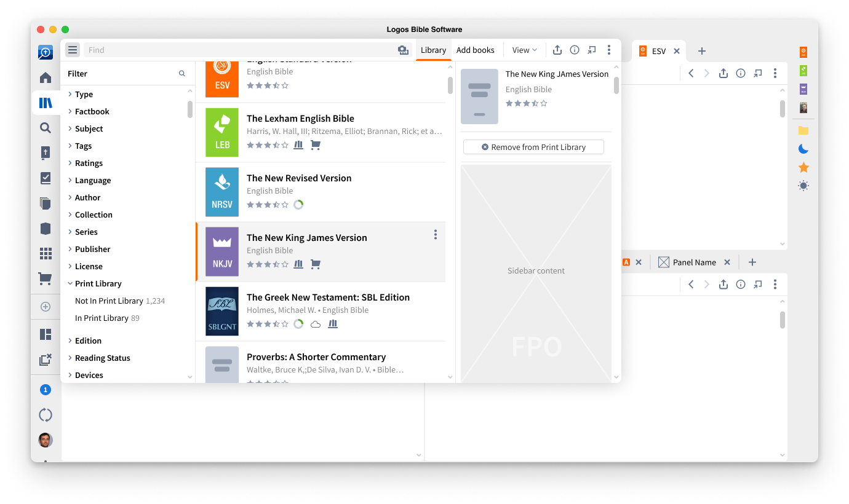Open the orange ESV shortcut in right bar

(x=803, y=52)
